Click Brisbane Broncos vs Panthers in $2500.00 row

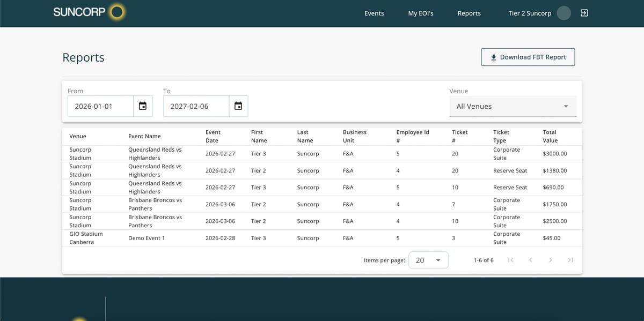[x=155, y=221]
